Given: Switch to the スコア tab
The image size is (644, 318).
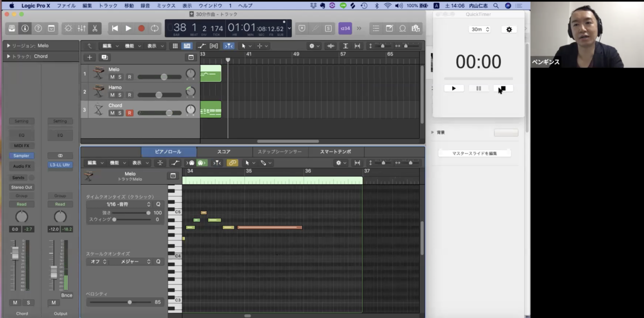Looking at the screenshot, I should (x=224, y=151).
